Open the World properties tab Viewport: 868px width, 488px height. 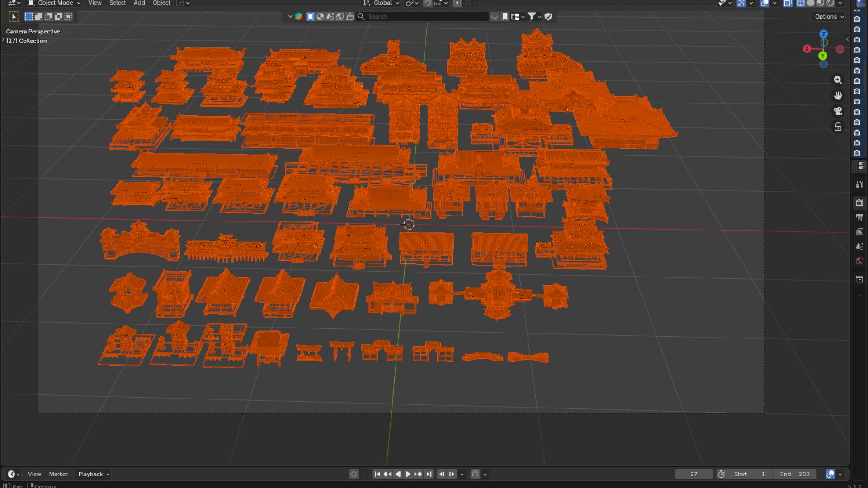tap(859, 261)
